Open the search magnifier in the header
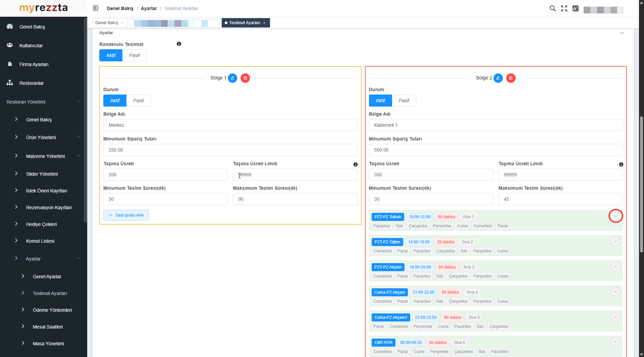The image size is (644, 357). [x=552, y=8]
